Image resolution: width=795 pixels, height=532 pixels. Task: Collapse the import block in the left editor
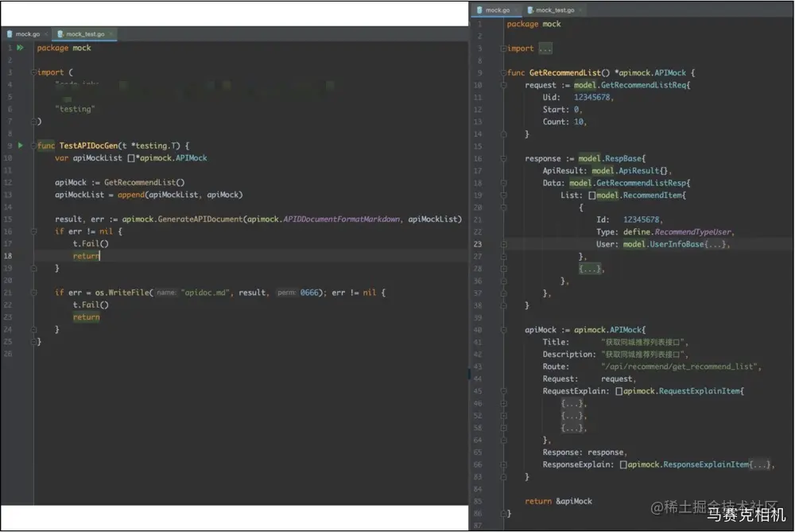[34, 72]
